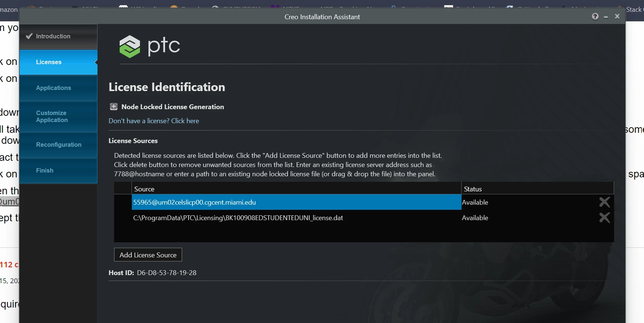The height and width of the screenshot is (323, 644).
Task: Select the 55965@um02celslicp00.cgcent.miami.edu source row
Action: pyautogui.click(x=297, y=202)
